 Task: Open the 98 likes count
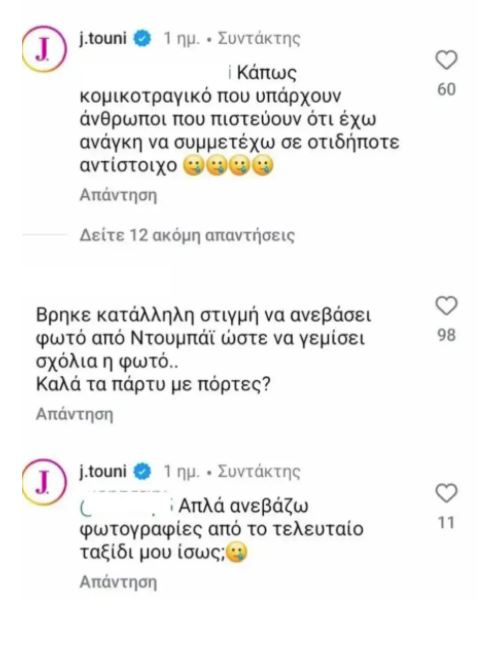(446, 335)
